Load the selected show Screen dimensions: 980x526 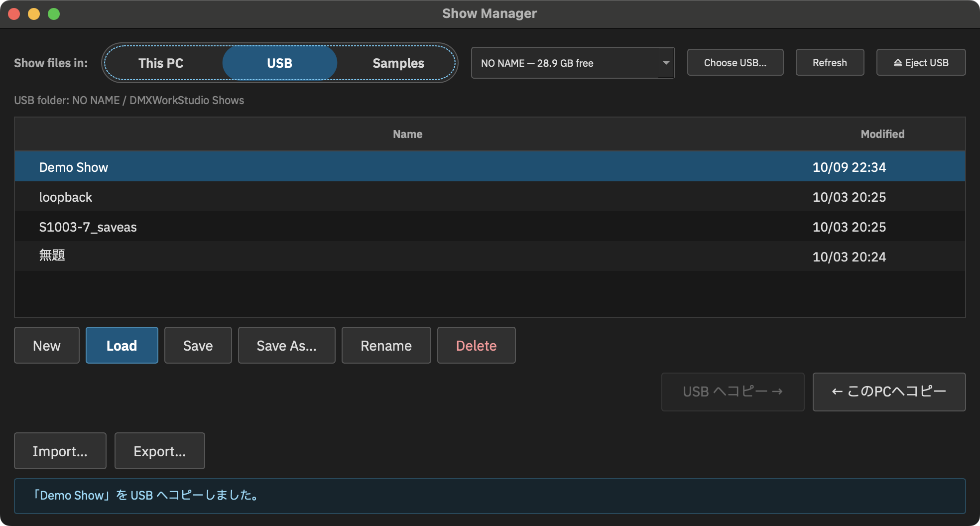tap(122, 345)
